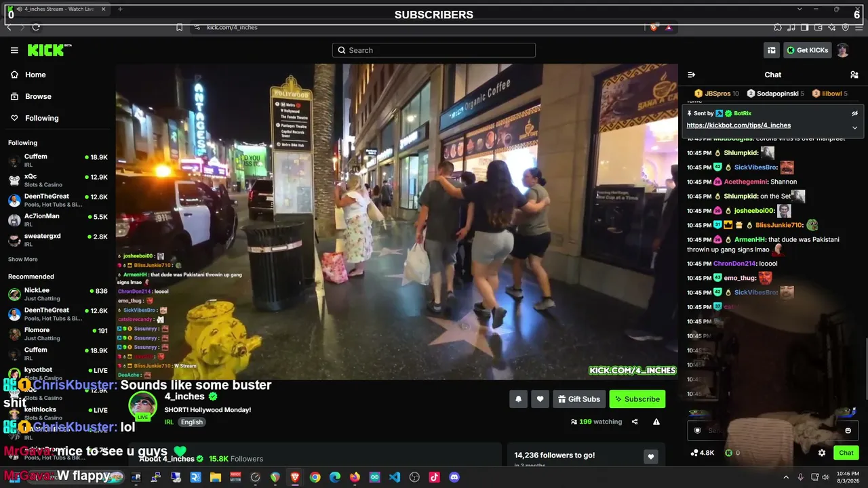Open the hamburger sidebar menu
The width and height of the screenshot is (868, 488).
point(14,50)
